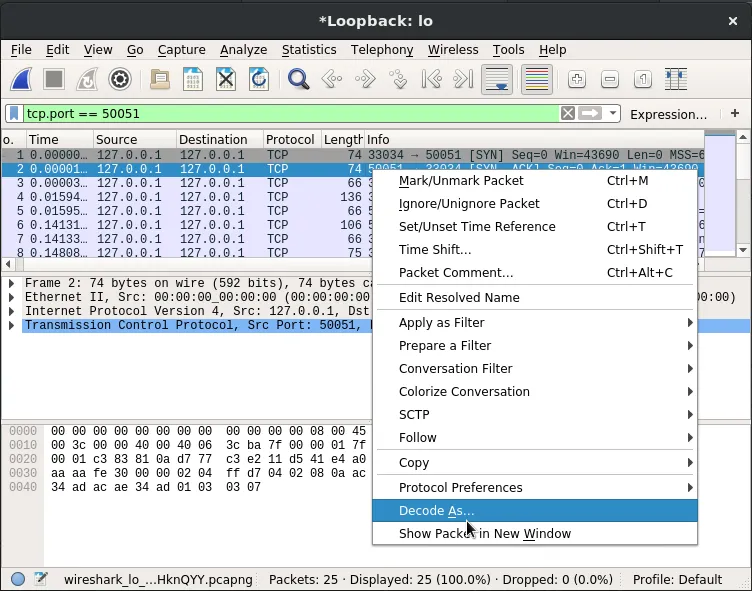This screenshot has width=752, height=591.
Task: Toggle packet colorization button
Action: coord(537,80)
